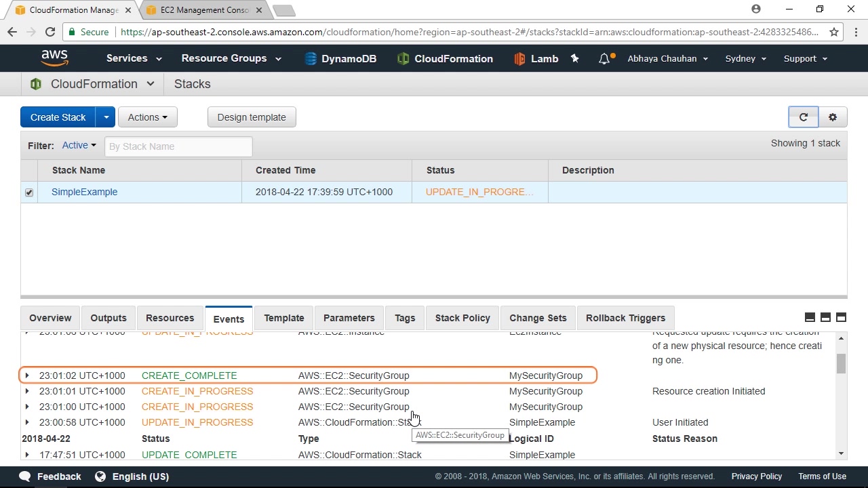
Task: Set split pane layout icon
Action: tap(825, 318)
